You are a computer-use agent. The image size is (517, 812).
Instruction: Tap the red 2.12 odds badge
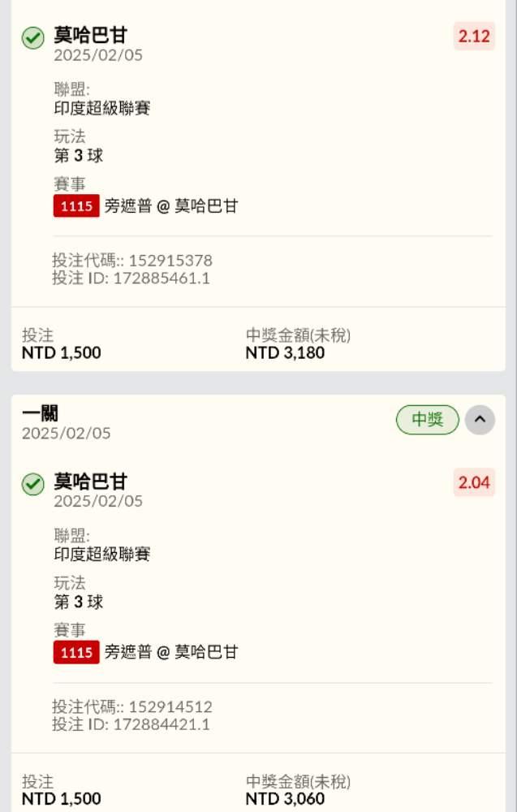[474, 37]
